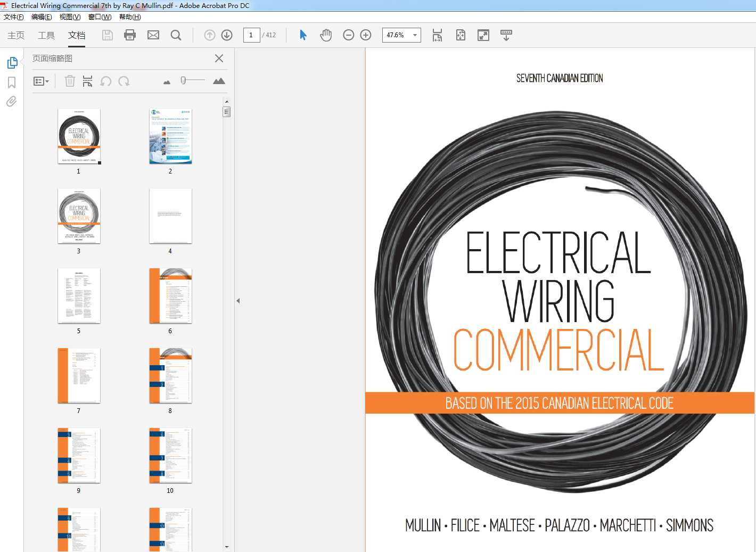
Task: Click thumbnail panel scrollbar up arrow
Action: (x=227, y=101)
